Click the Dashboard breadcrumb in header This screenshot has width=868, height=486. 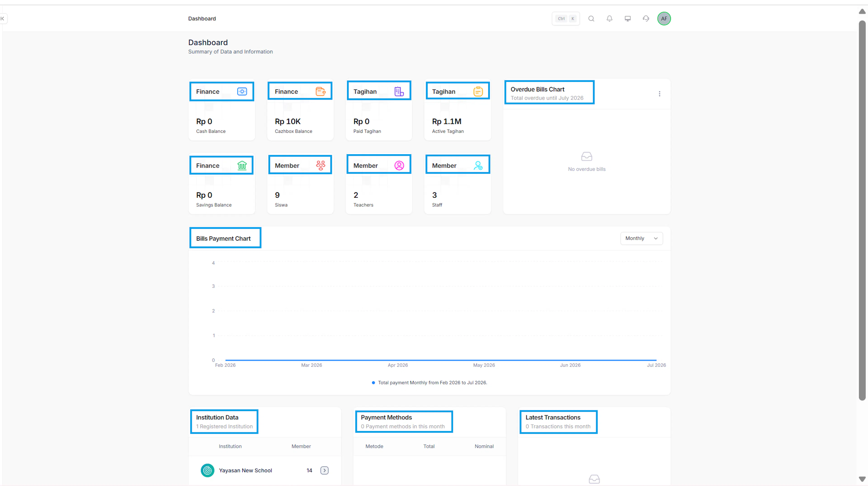coord(202,19)
